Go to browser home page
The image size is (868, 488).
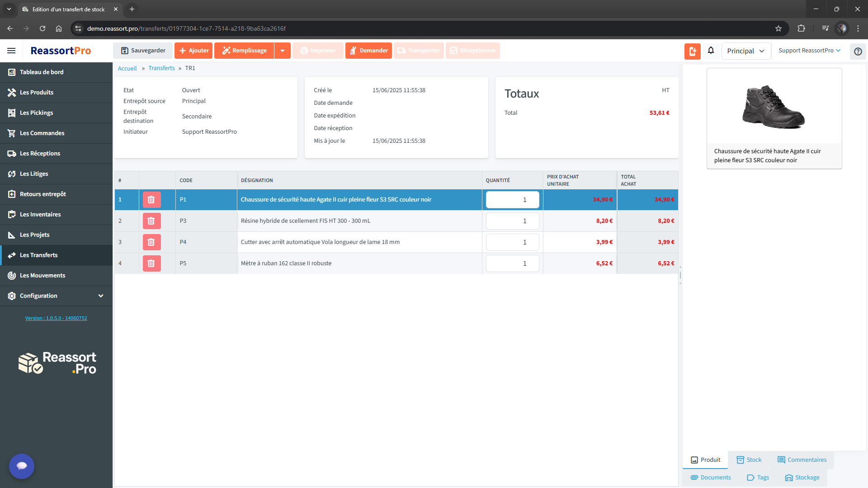(x=59, y=28)
